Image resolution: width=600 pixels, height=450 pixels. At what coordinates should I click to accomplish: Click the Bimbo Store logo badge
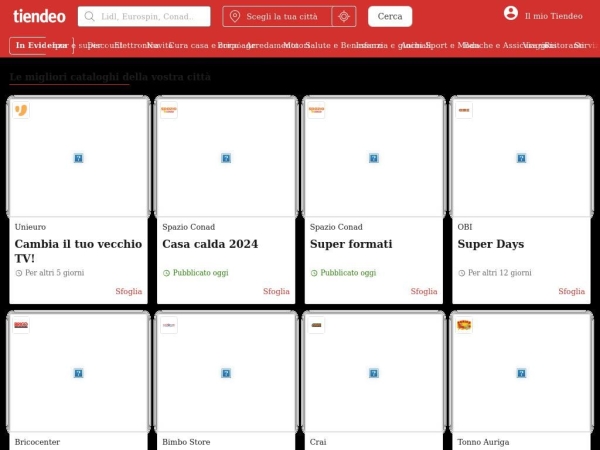point(169,325)
